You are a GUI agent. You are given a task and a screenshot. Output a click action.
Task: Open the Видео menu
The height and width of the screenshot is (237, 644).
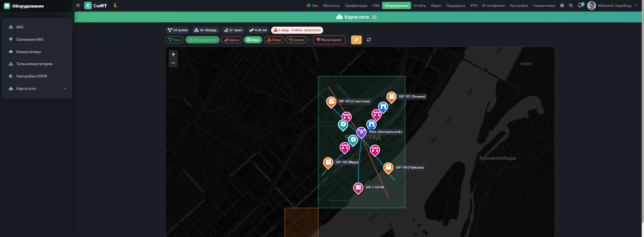click(x=436, y=6)
